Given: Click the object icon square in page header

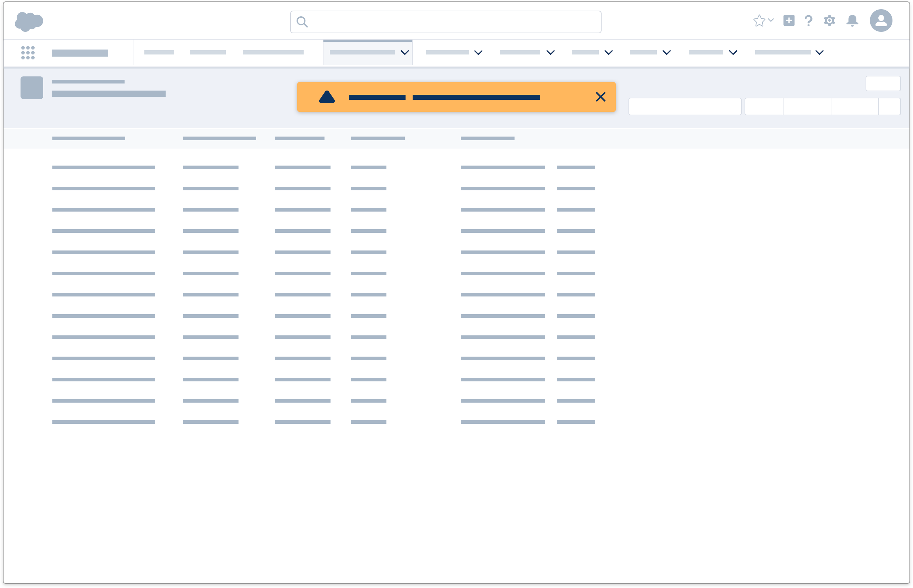Looking at the screenshot, I should coord(32,88).
